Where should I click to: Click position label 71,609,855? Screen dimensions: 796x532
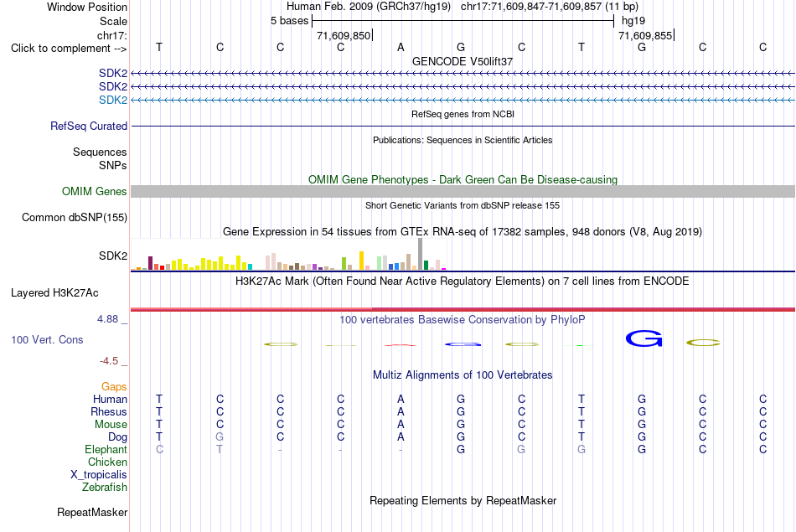point(645,35)
